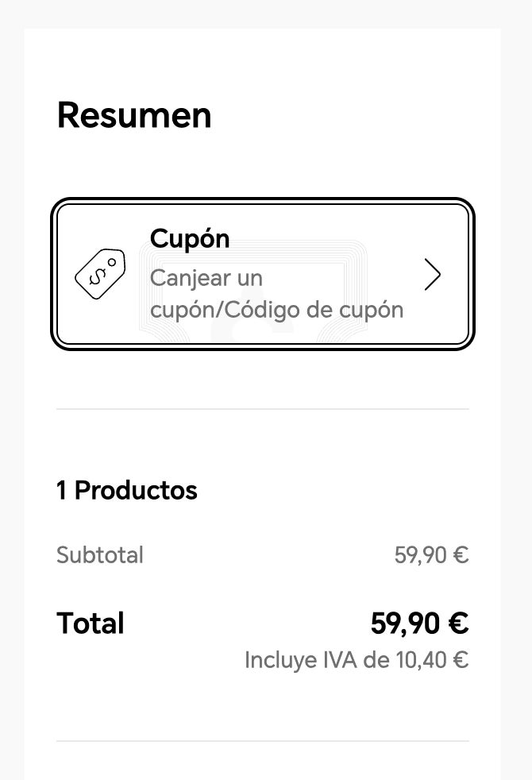Click the dollar symbol inside the tag icon
Viewport: 532px width, 780px height.
click(98, 276)
